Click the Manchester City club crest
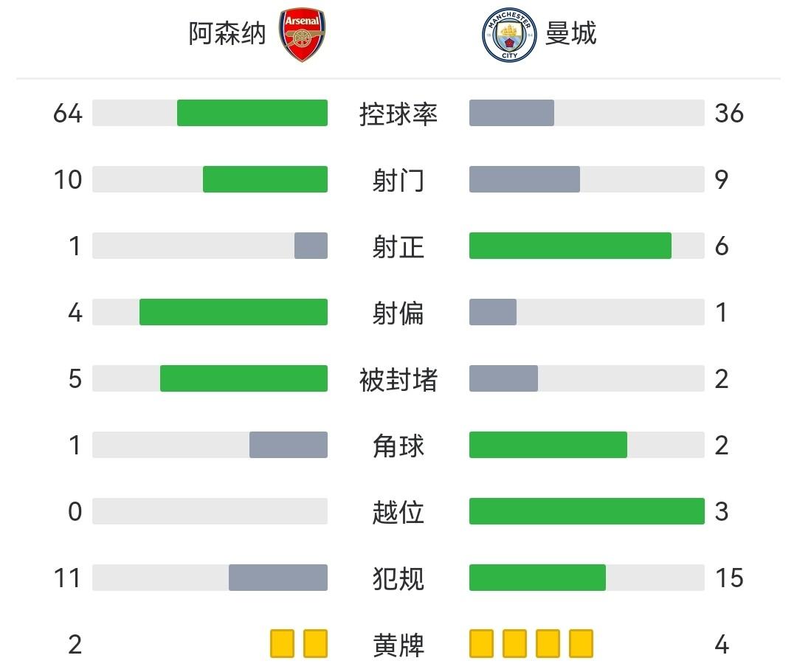The image size is (797, 672). click(x=508, y=35)
